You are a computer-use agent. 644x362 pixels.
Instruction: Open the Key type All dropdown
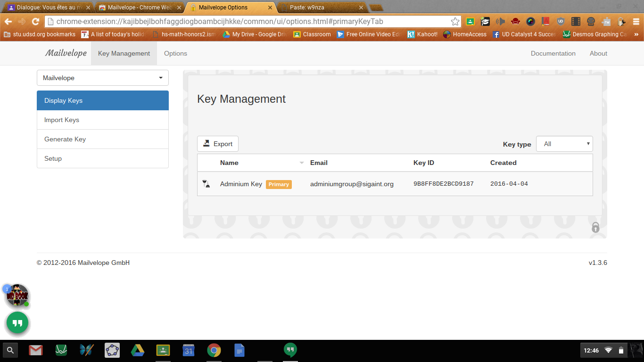564,144
